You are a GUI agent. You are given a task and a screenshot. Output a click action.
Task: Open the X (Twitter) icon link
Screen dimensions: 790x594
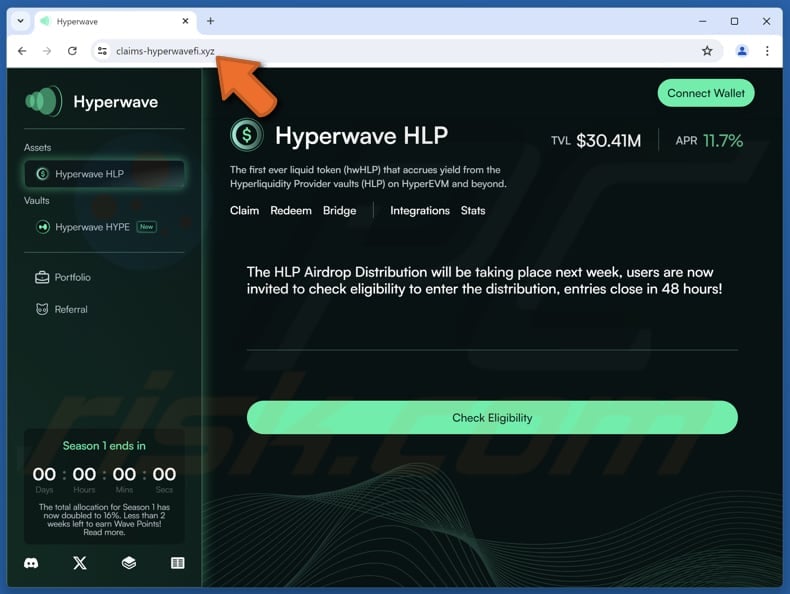pos(80,563)
